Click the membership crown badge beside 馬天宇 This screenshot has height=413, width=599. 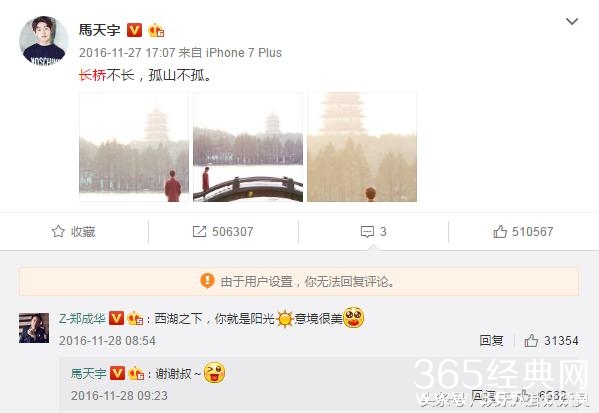[x=156, y=30]
